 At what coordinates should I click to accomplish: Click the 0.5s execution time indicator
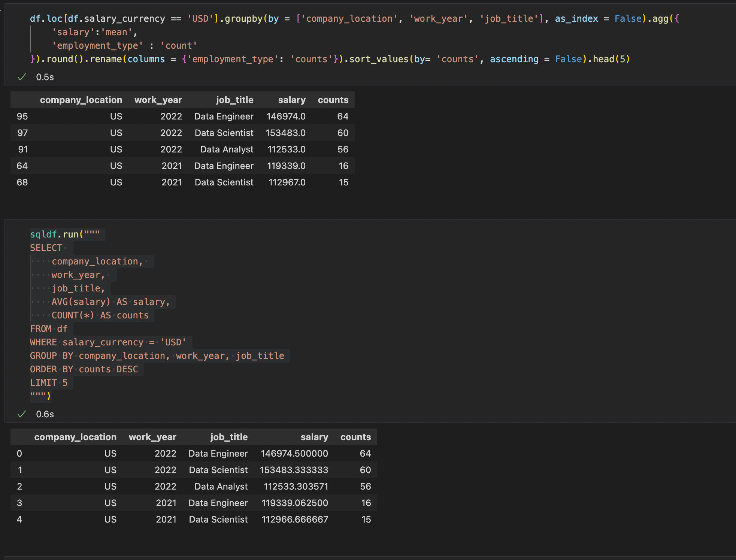45,77
